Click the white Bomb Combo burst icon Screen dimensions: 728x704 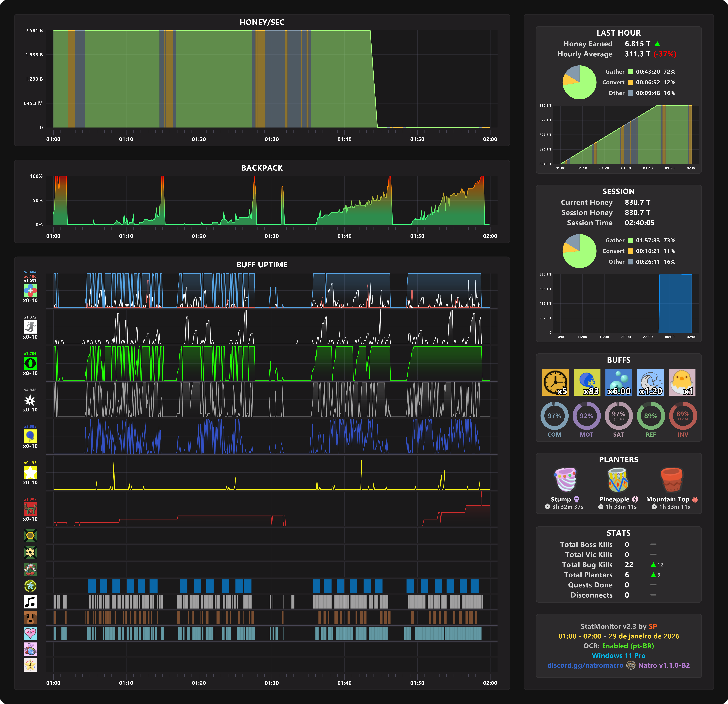click(30, 400)
